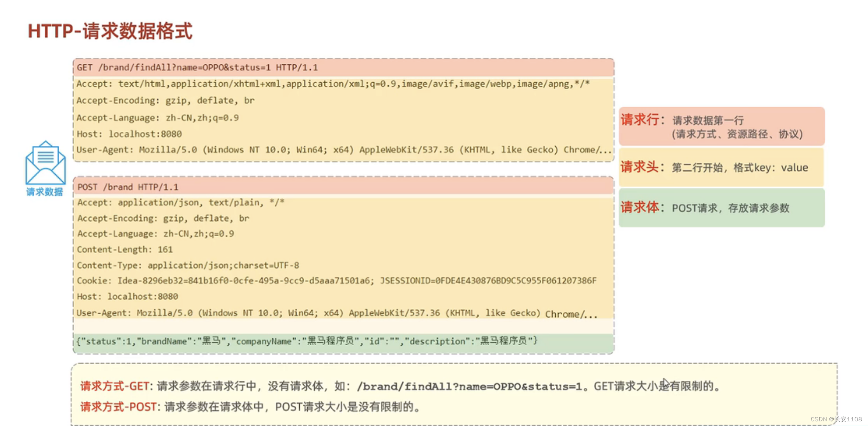This screenshot has width=868, height=426.
Task: Click Accept-Language line in the POST request
Action: tap(156, 234)
